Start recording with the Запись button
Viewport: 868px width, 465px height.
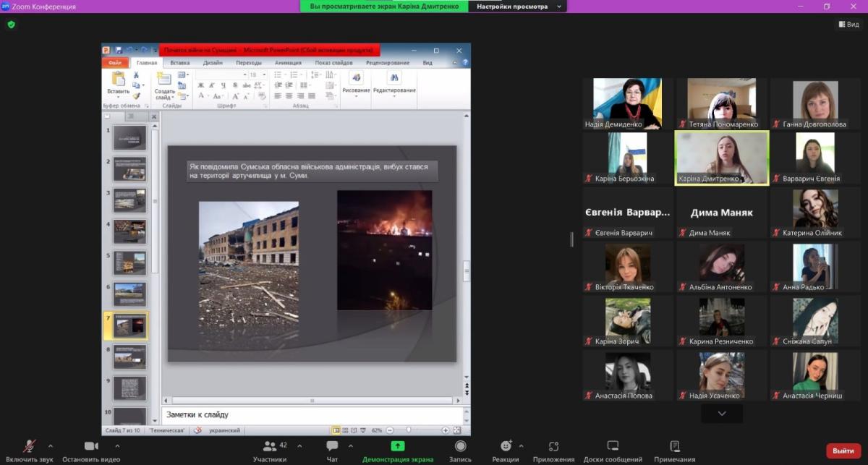pyautogui.click(x=460, y=447)
